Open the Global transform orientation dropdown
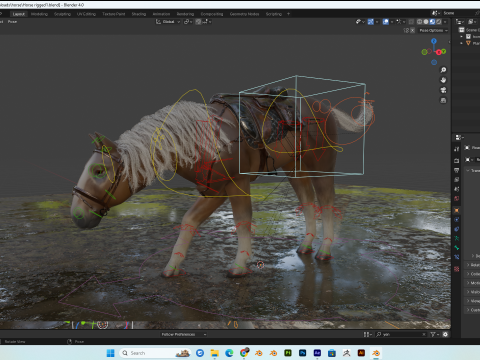 click(168, 22)
